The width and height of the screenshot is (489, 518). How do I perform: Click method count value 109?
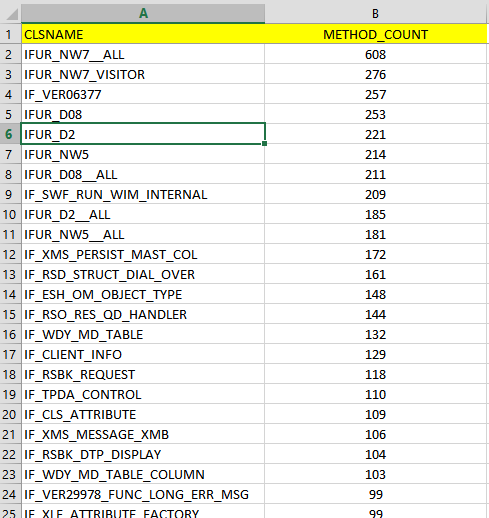pyautogui.click(x=376, y=414)
